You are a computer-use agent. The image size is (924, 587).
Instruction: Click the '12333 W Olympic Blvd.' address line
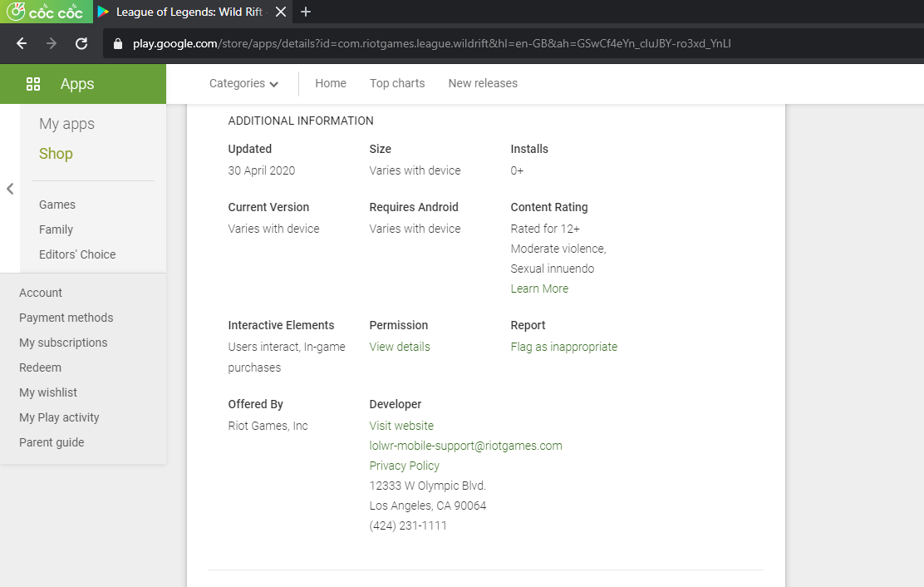[427, 486]
